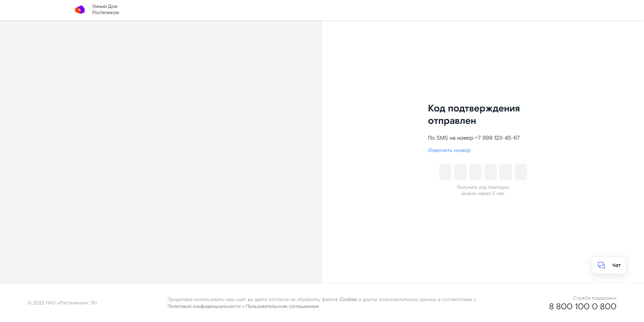Image resolution: width=644 pixels, height=322 pixels.
Task: Open "Пользовательским соглашением" footer link
Action: point(282,307)
